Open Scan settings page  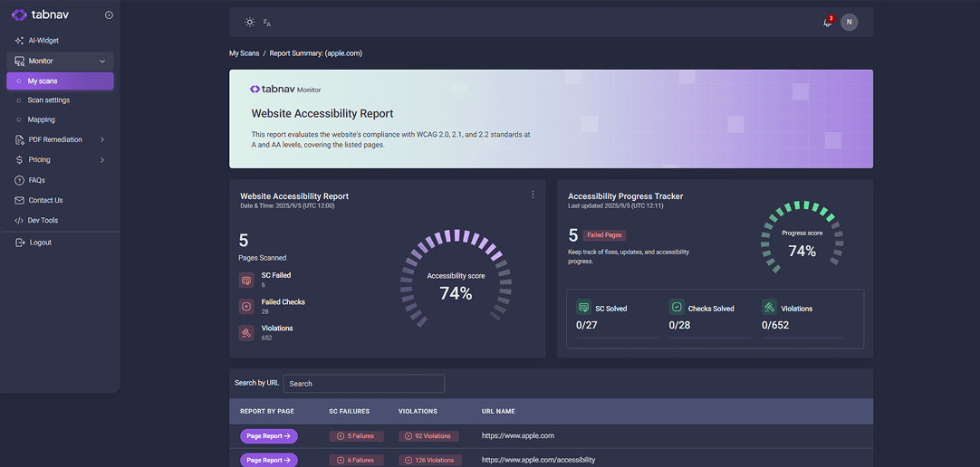pyautogui.click(x=49, y=100)
